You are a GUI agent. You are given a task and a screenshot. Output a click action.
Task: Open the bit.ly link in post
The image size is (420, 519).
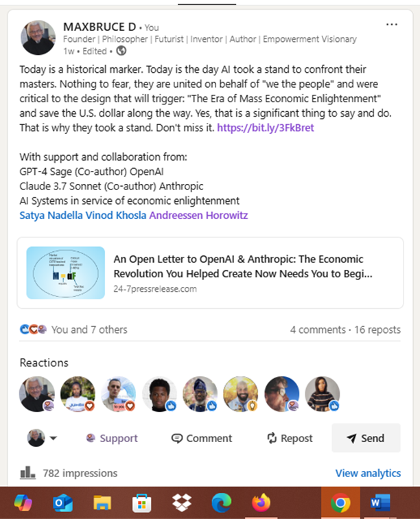(265, 128)
